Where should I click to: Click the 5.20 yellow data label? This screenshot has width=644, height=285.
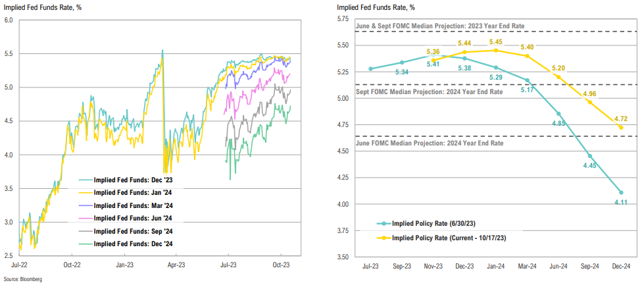pos(558,68)
